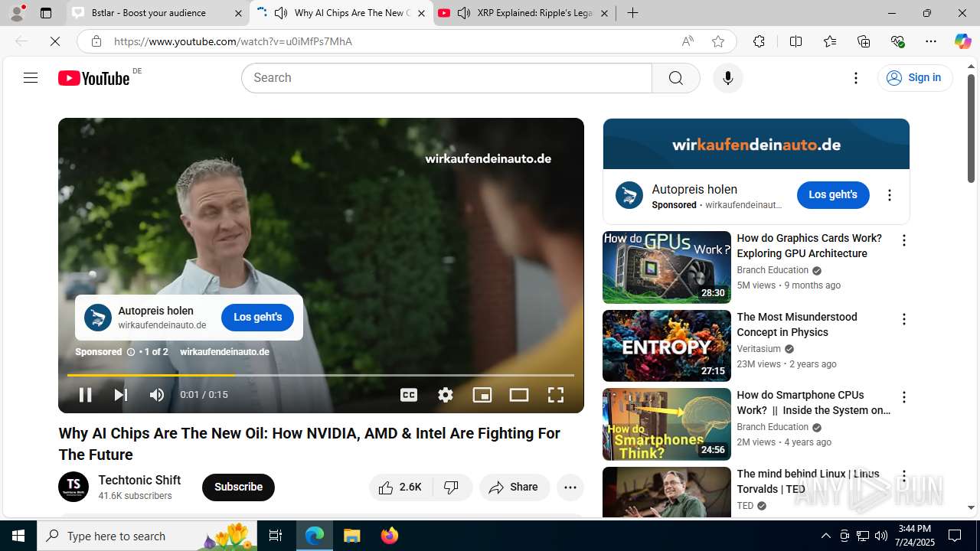Open the tab actions menu
The image size is (980, 551).
pyautogui.click(x=46, y=13)
